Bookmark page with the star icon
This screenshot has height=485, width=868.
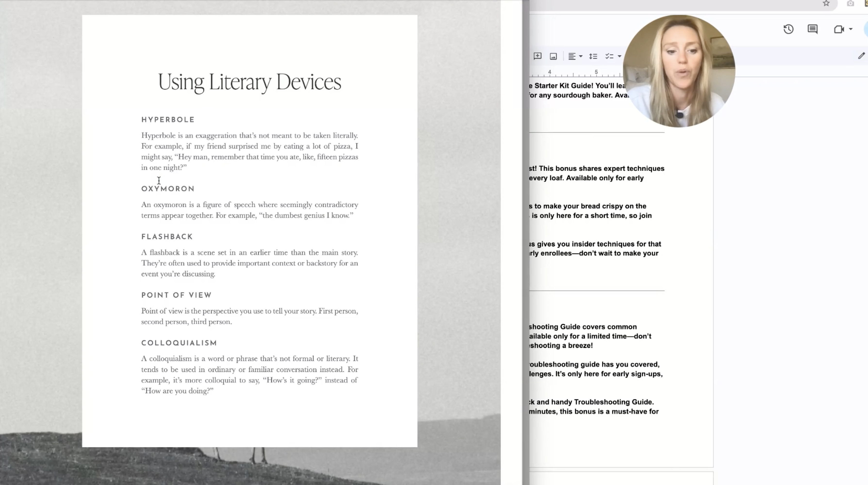(826, 4)
